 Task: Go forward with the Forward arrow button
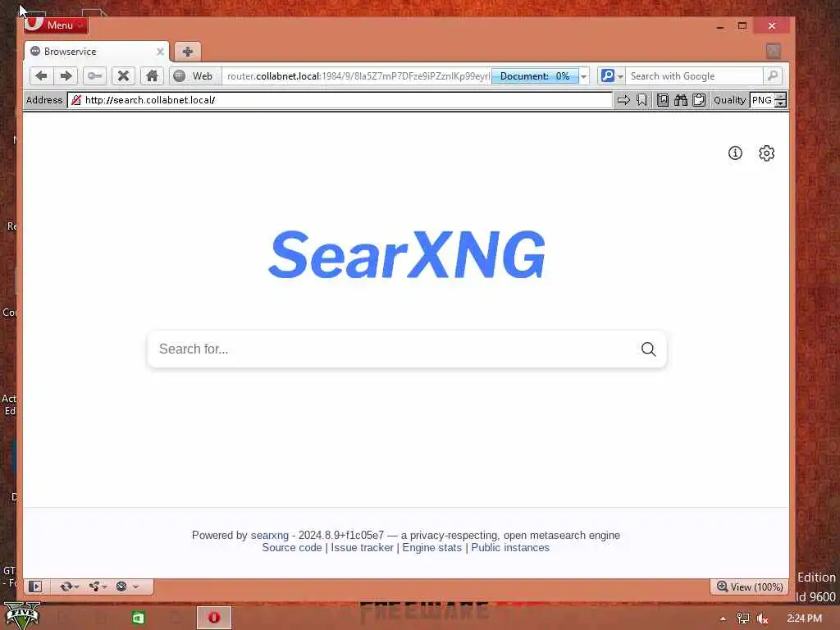[66, 76]
